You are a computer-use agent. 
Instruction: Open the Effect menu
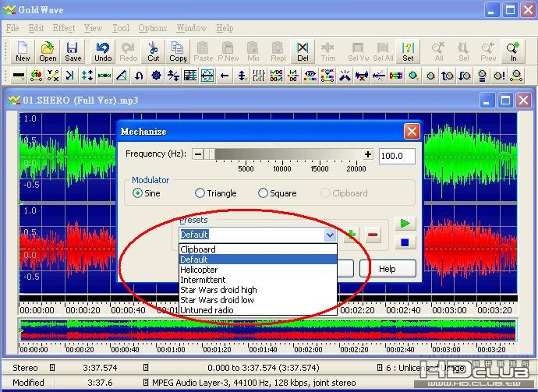(64, 28)
